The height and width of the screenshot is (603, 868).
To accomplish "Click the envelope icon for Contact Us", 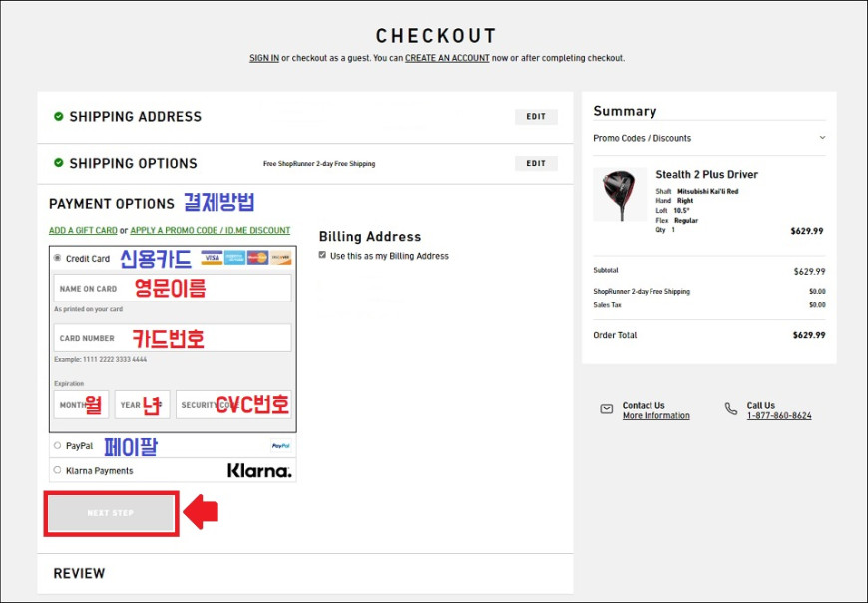I will coord(607,409).
